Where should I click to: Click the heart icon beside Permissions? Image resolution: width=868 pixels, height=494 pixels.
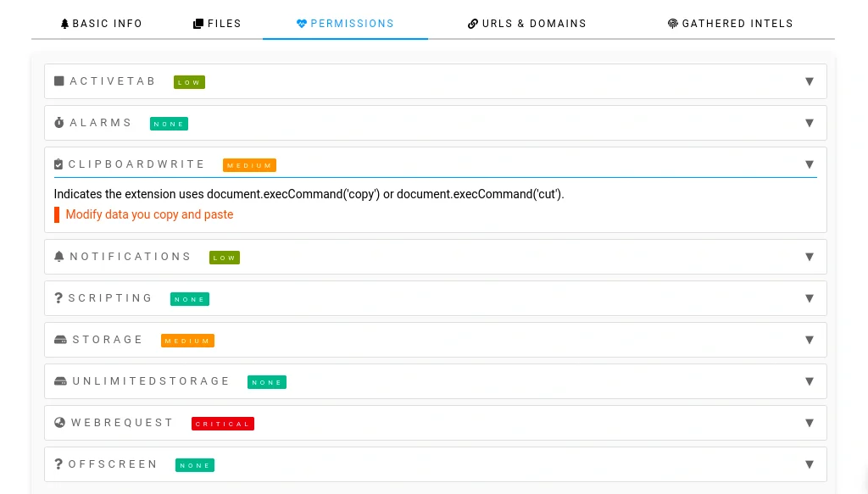[x=302, y=24]
